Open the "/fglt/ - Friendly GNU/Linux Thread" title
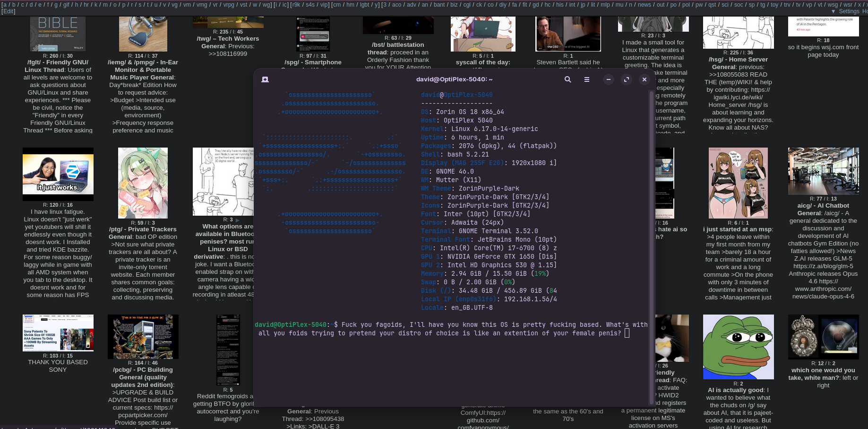The image size is (868, 429). 57,66
